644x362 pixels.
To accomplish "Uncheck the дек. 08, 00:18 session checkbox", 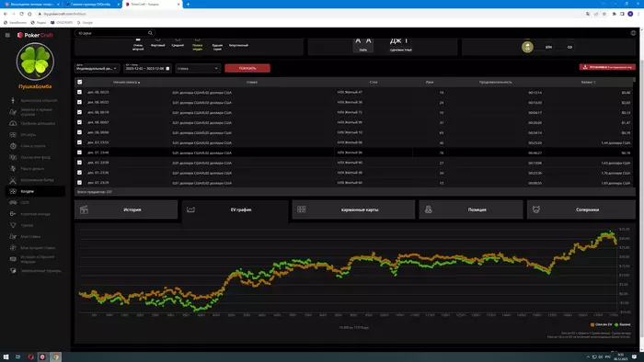I will (x=80, y=112).
